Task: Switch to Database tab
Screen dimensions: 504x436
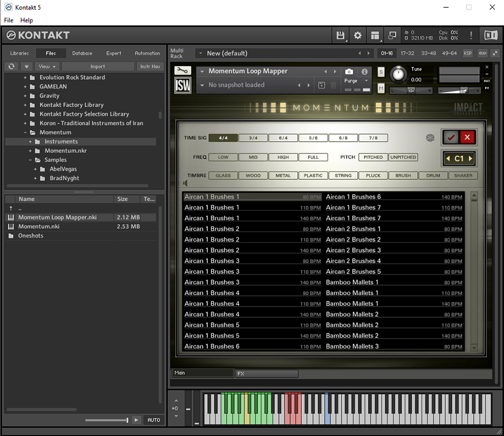Action: point(82,53)
